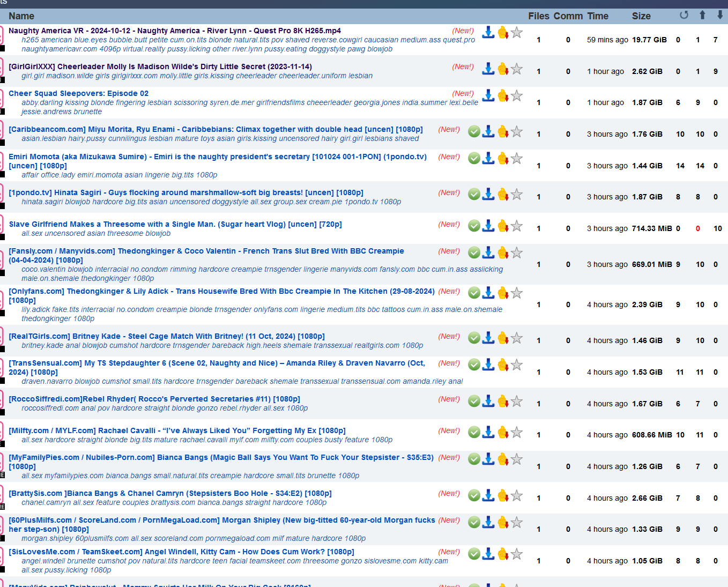The width and height of the screenshot is (728, 587).
Task: Open Cheer Squad Sleepovers: Episode 02 link
Action: (x=79, y=93)
